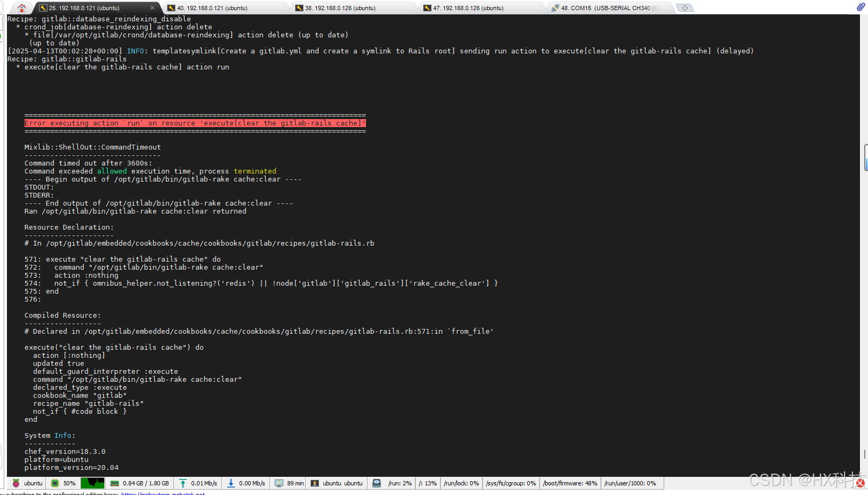Click the green CPU usage graph

pyautogui.click(x=92, y=483)
